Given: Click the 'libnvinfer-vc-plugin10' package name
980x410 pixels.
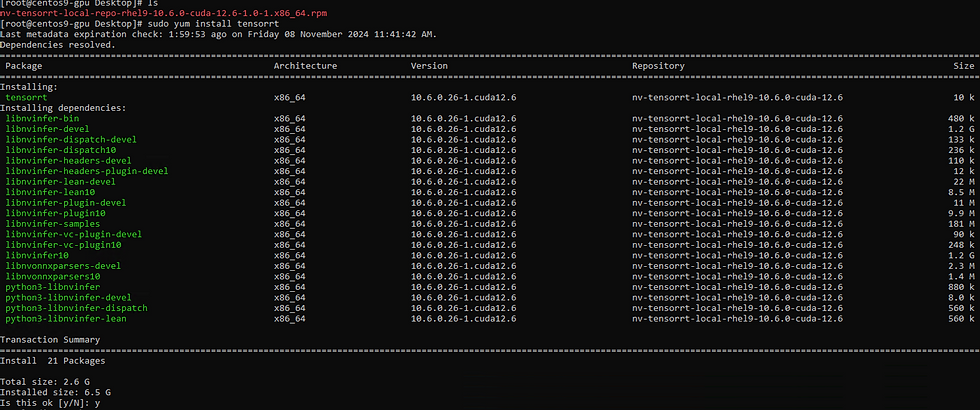Looking at the screenshot, I should tap(63, 245).
